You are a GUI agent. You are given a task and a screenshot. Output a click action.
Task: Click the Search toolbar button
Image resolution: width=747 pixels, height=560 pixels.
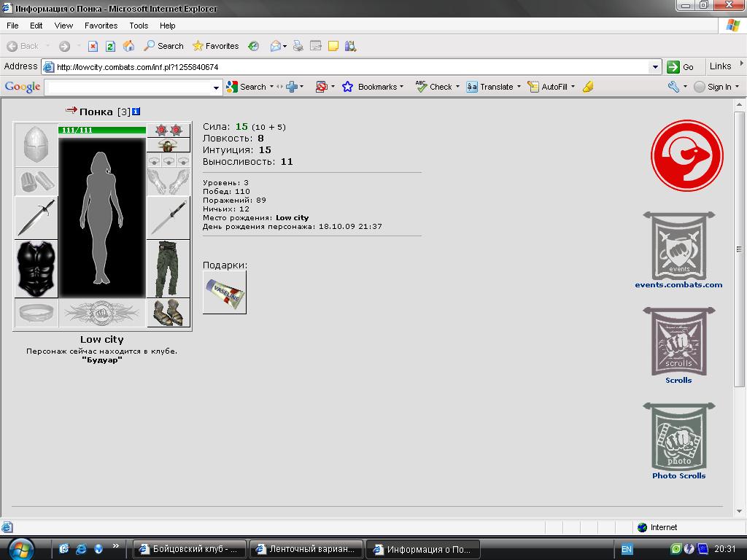coord(164,46)
